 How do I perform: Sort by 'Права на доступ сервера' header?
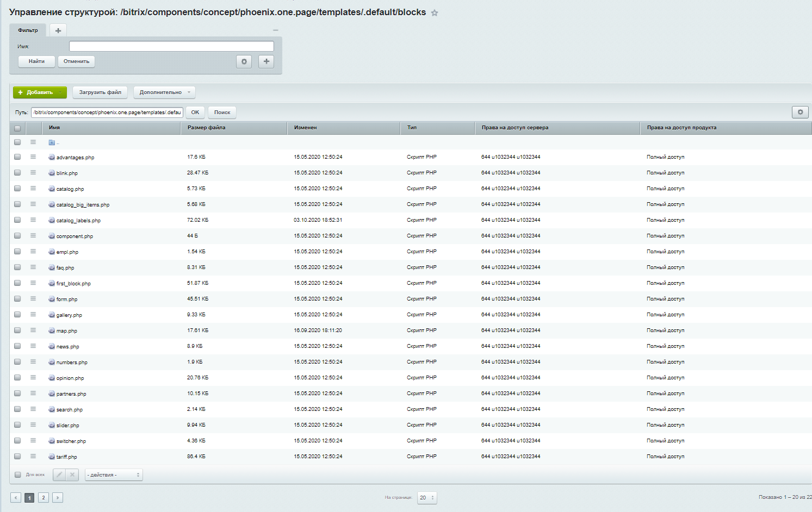(557, 128)
